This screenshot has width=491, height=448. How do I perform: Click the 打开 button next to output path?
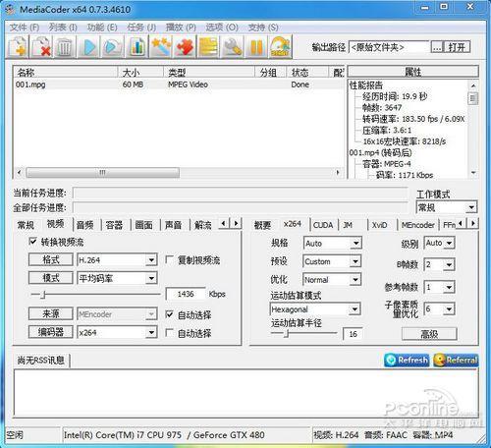[x=457, y=47]
